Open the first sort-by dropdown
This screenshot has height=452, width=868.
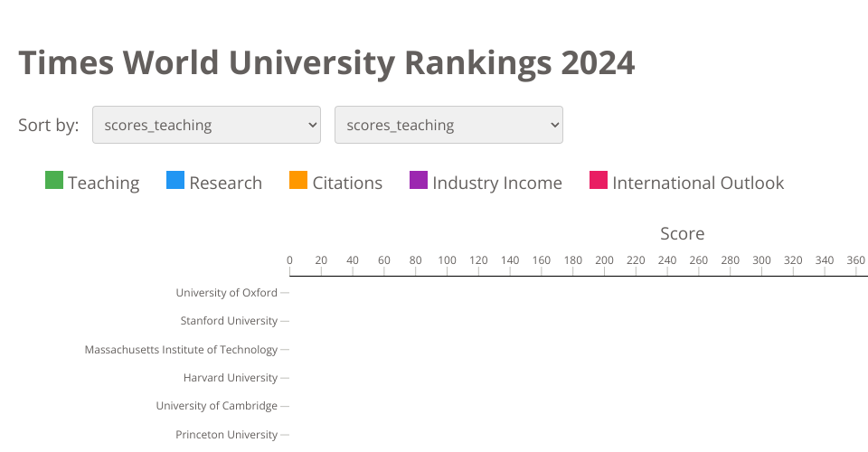pyautogui.click(x=206, y=125)
